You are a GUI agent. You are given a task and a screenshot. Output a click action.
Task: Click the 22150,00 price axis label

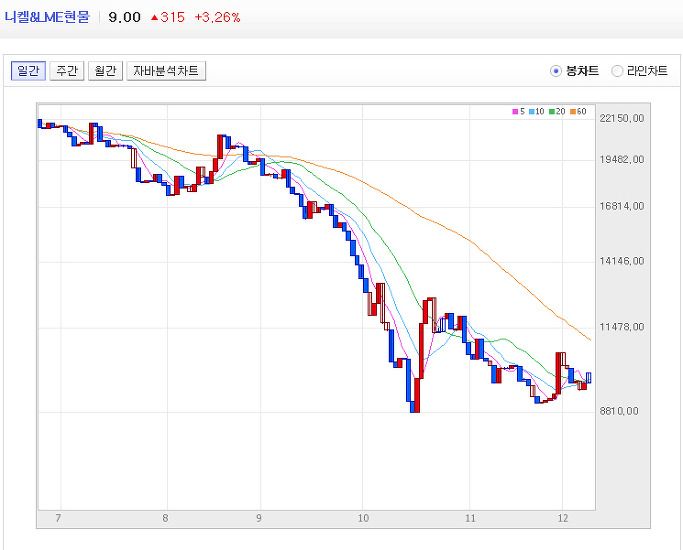point(622,118)
